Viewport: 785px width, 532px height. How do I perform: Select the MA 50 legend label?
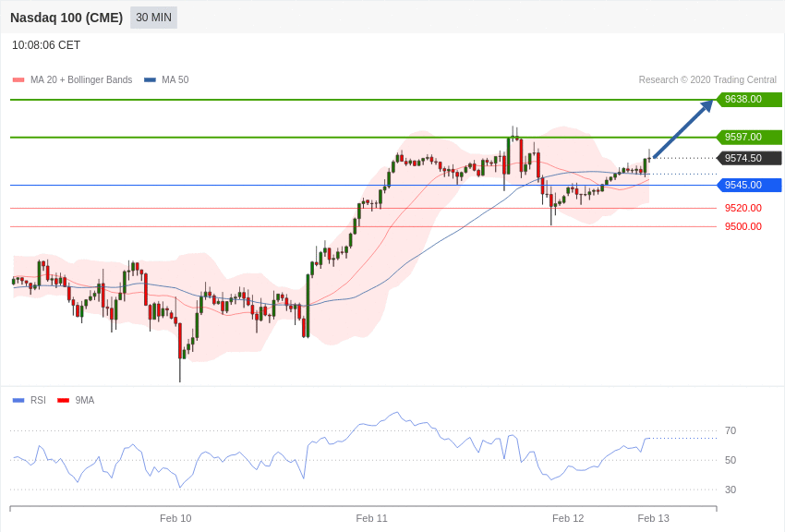click(x=175, y=80)
